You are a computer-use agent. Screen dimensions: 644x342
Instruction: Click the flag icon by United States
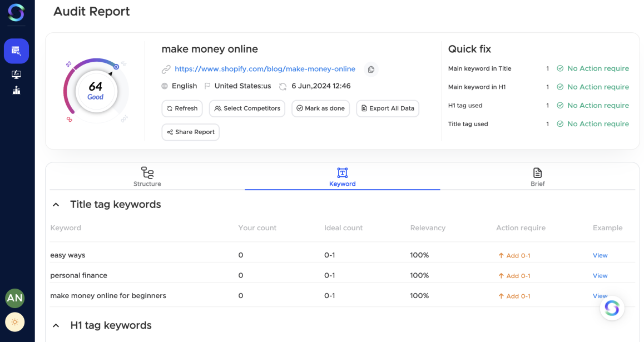click(x=207, y=86)
